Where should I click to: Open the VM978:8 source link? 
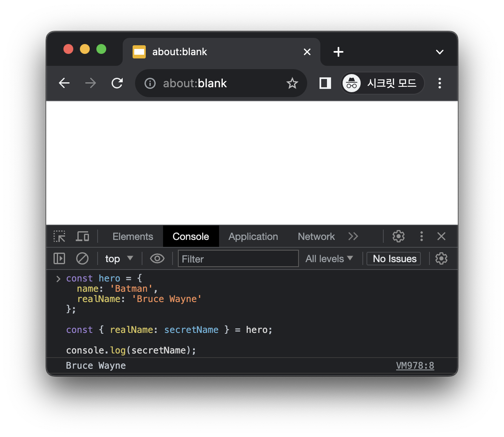415,365
